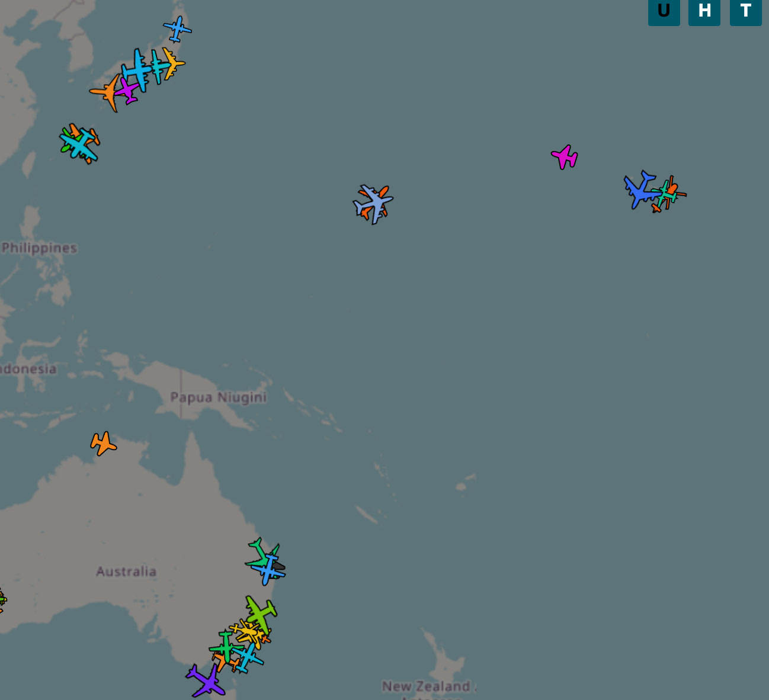Select the teal aircraft over central Japan

(x=158, y=66)
